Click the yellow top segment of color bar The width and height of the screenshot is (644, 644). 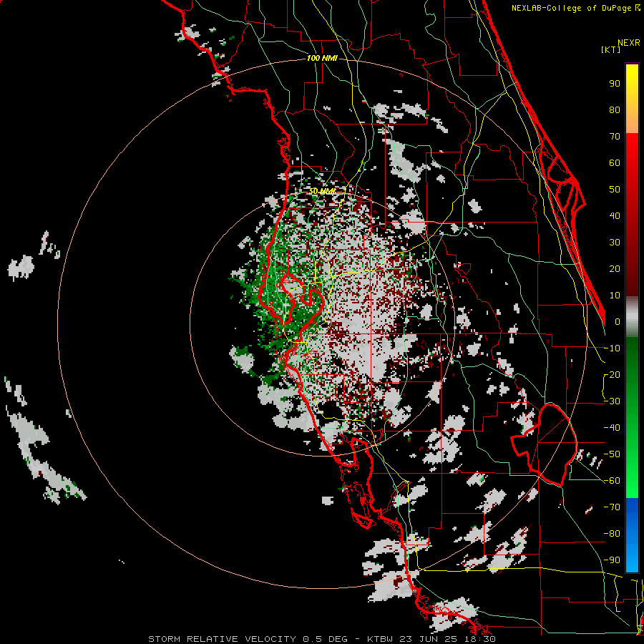(x=632, y=99)
